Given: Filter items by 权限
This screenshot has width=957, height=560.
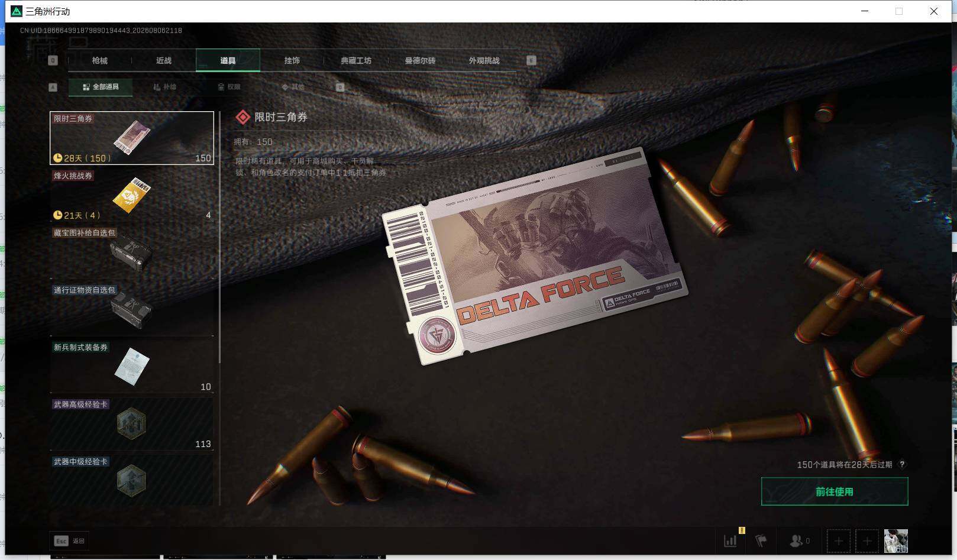Looking at the screenshot, I should tap(229, 87).
